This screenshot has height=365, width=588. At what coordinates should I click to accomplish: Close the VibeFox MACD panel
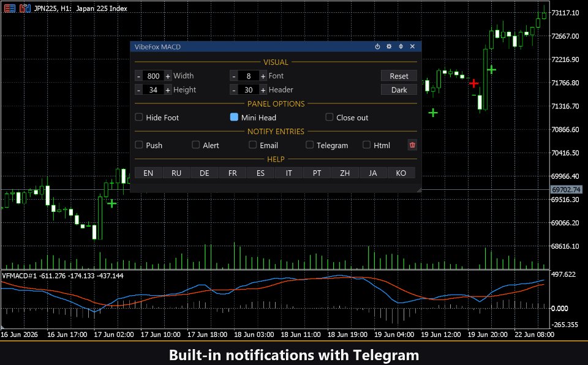412,47
